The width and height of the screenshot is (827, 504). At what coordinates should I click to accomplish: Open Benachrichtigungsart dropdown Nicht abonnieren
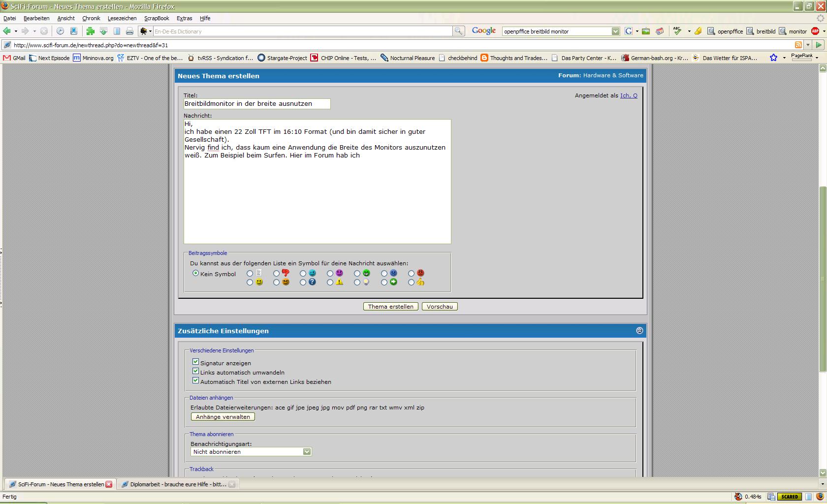click(x=251, y=452)
